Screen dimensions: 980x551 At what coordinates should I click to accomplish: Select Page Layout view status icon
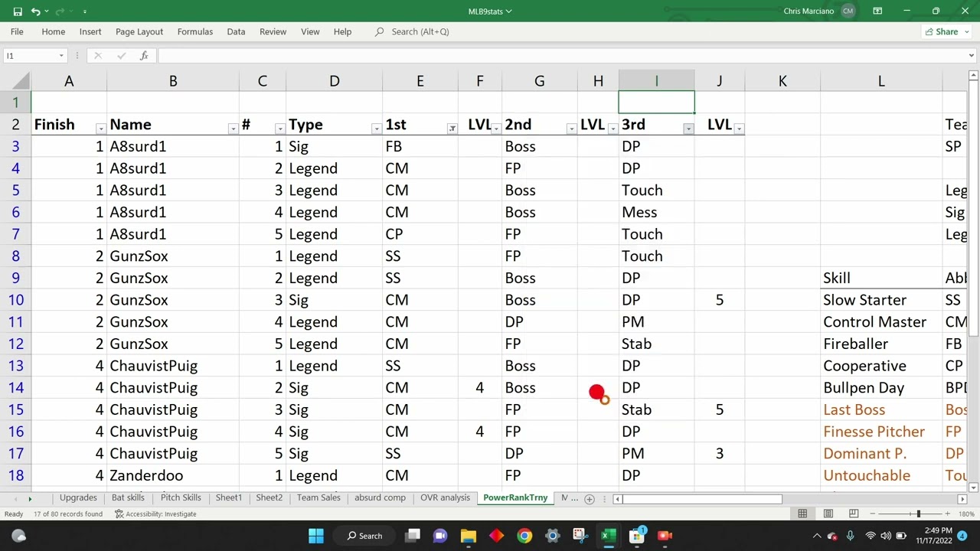coord(828,514)
